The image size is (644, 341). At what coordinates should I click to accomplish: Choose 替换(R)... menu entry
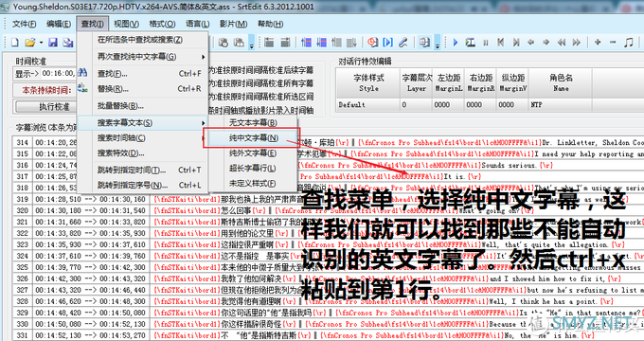143,88
